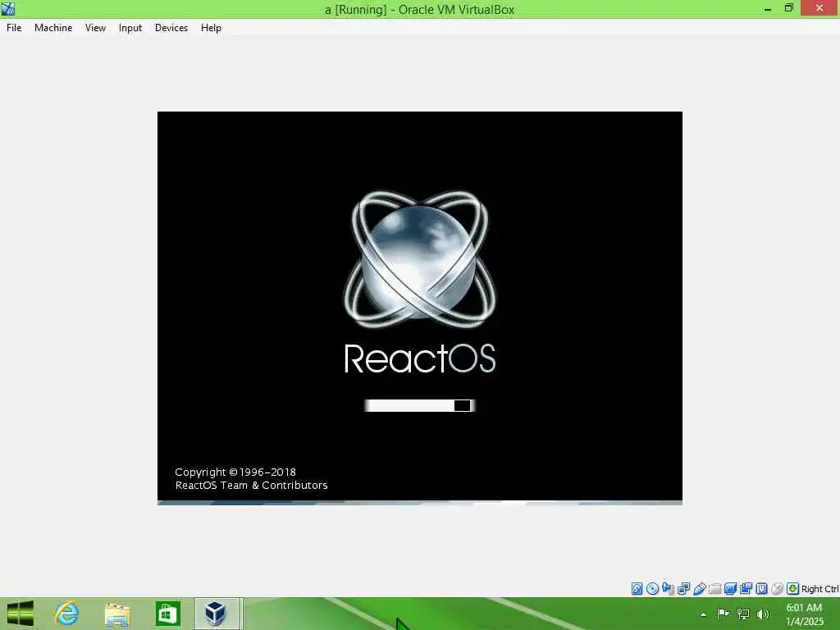Click the VirtualBox icon in the title bar

(8, 8)
